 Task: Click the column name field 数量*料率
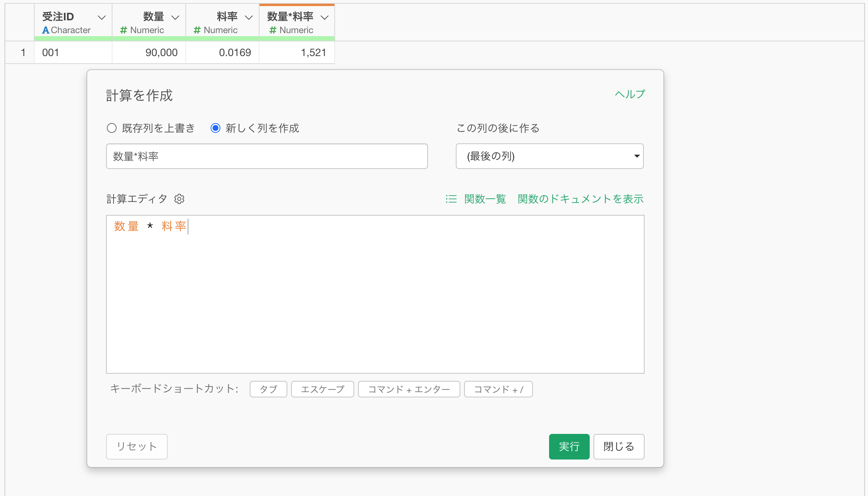point(267,156)
